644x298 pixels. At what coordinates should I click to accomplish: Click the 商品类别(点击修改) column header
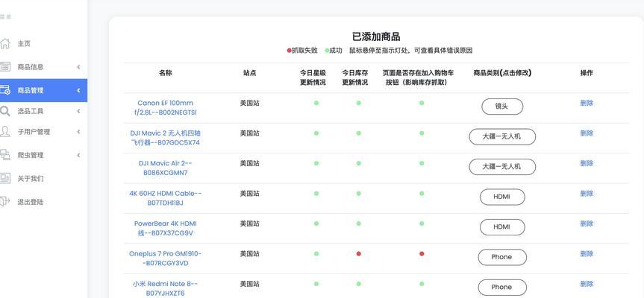pyautogui.click(x=502, y=73)
